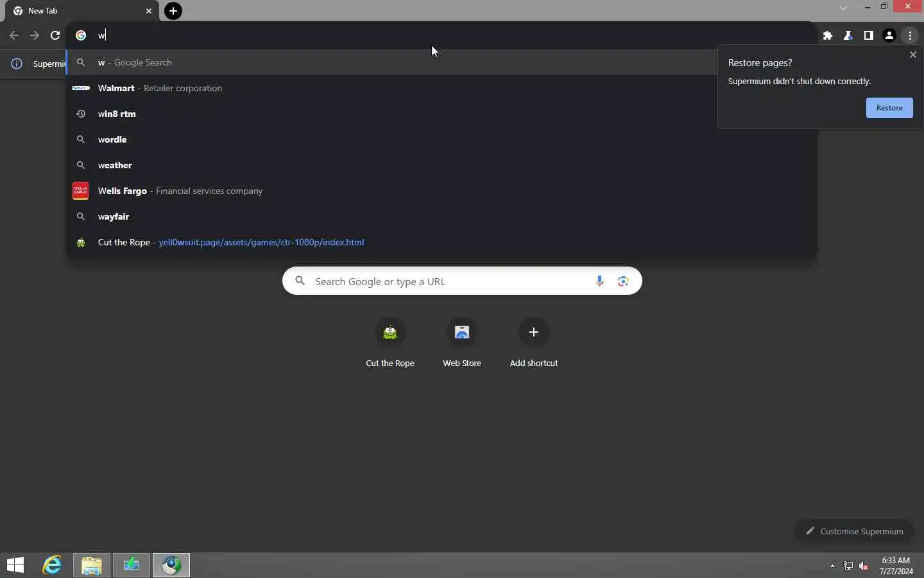Click the voice search microphone icon

pos(599,281)
